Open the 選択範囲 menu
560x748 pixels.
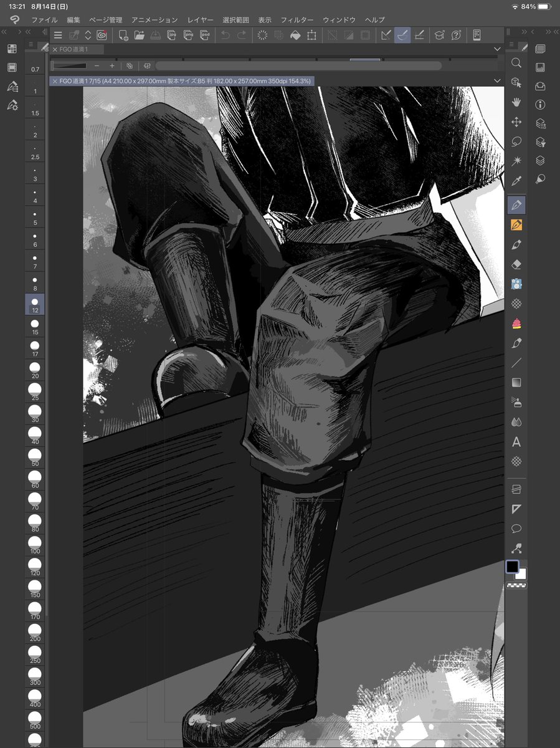(237, 20)
